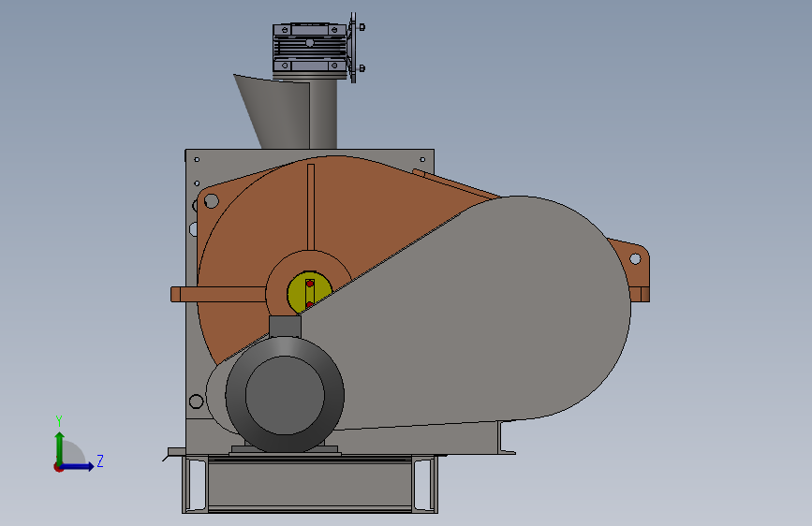
Task: Select the top-right small hole in back plate
Action: coord(422,159)
